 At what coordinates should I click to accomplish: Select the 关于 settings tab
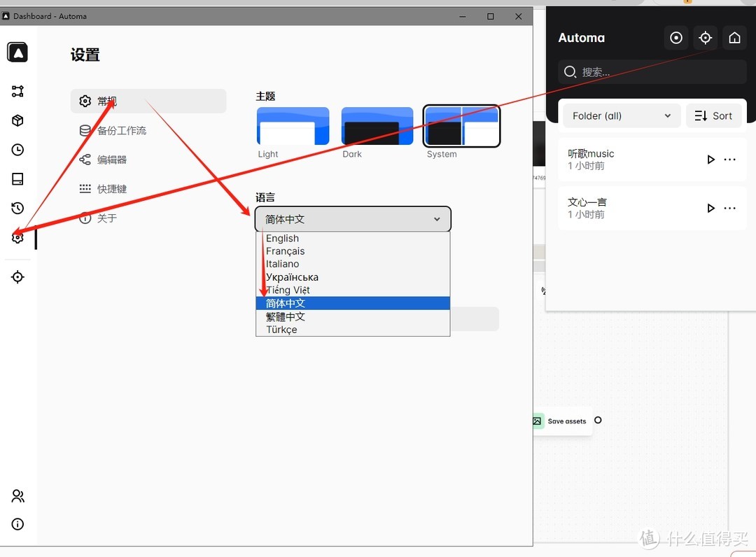[x=148, y=218]
